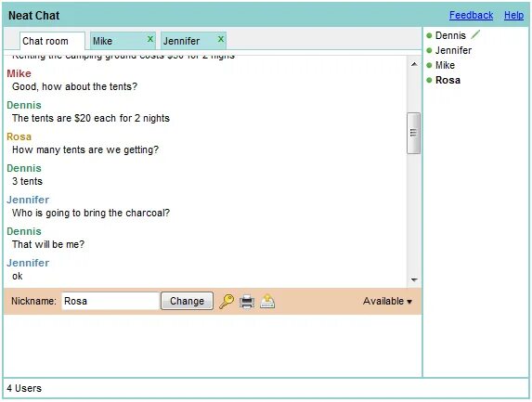Switch to the Mike tab
This screenshot has height=402, width=532.
(123, 41)
